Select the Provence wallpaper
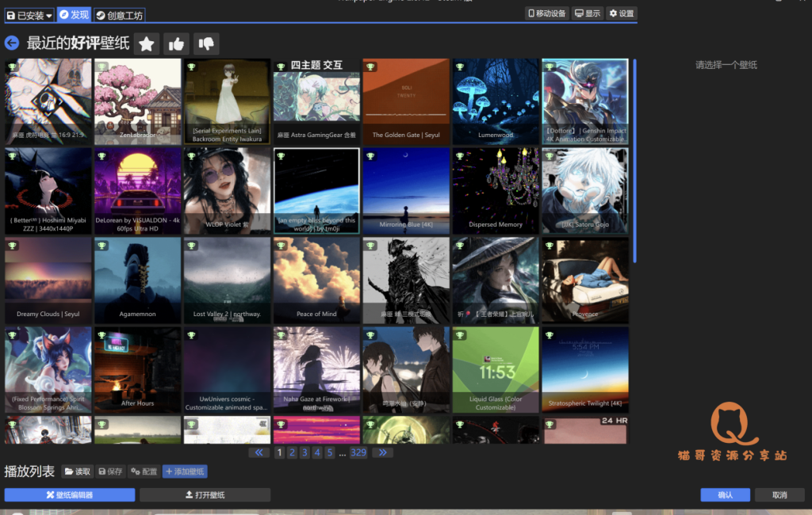Viewport: 812px width, 515px height. coord(585,280)
